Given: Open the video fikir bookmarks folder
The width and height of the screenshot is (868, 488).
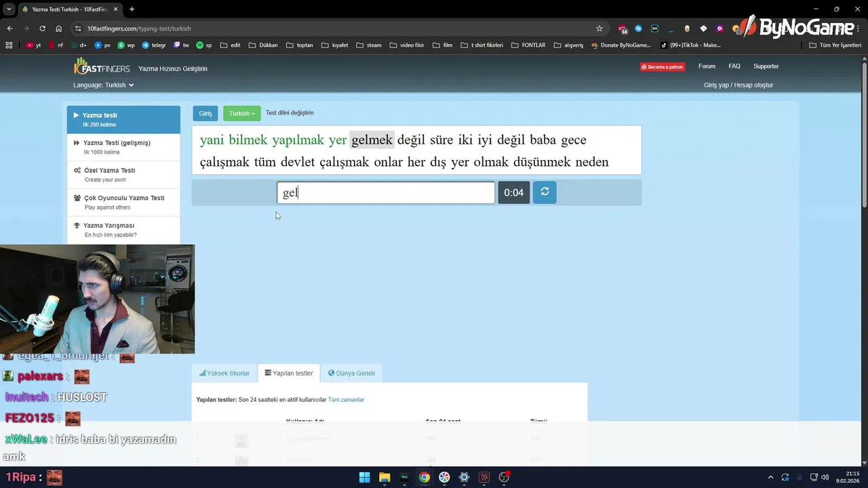Looking at the screenshot, I should pos(407,45).
